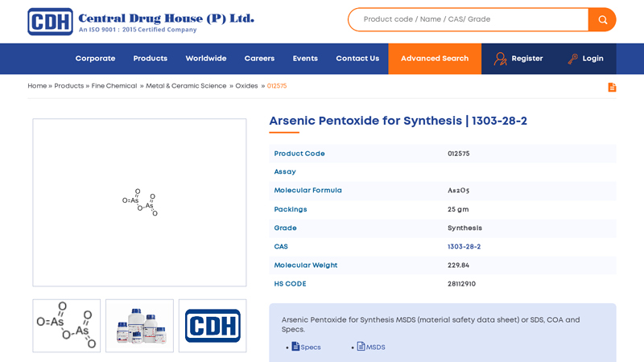Click the 25 gm packing value

tap(458, 209)
